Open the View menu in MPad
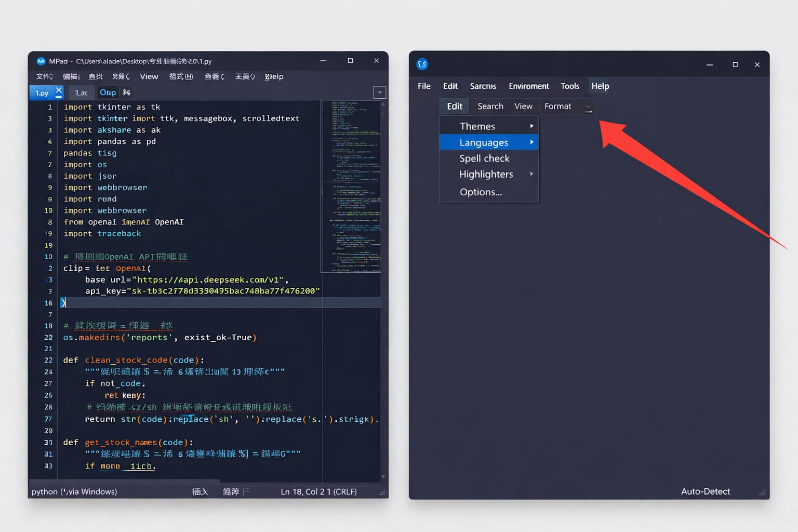Screen dimensions: 798x532 click(x=149, y=77)
